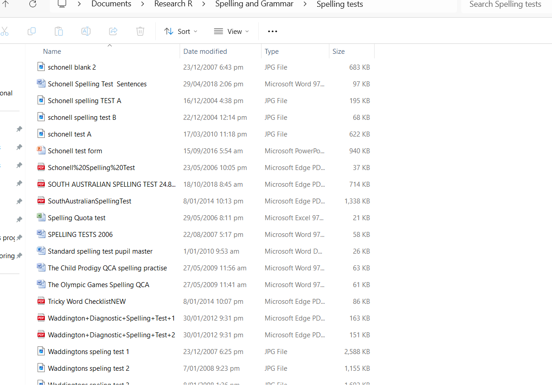The width and height of the screenshot is (552, 392).
Task: Click date 23/12/2007 6:43 pm
Action: tap(213, 67)
